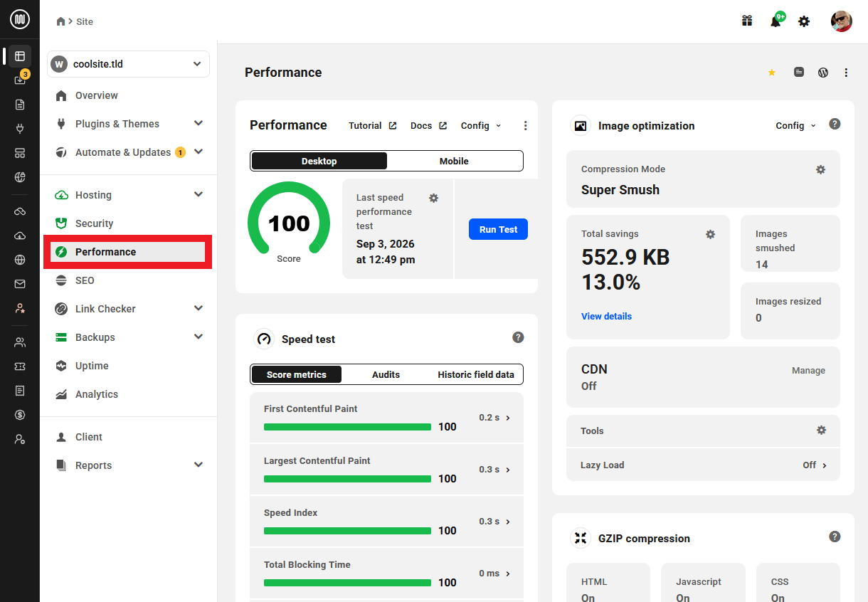This screenshot has width=868, height=602.
Task: Open the Docs link
Action: (428, 126)
